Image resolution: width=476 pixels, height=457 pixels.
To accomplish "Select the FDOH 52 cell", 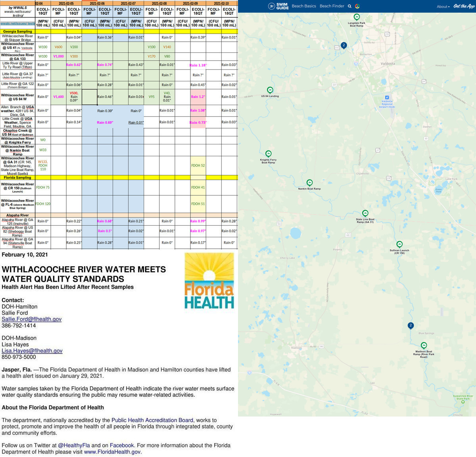I will coord(198,165).
